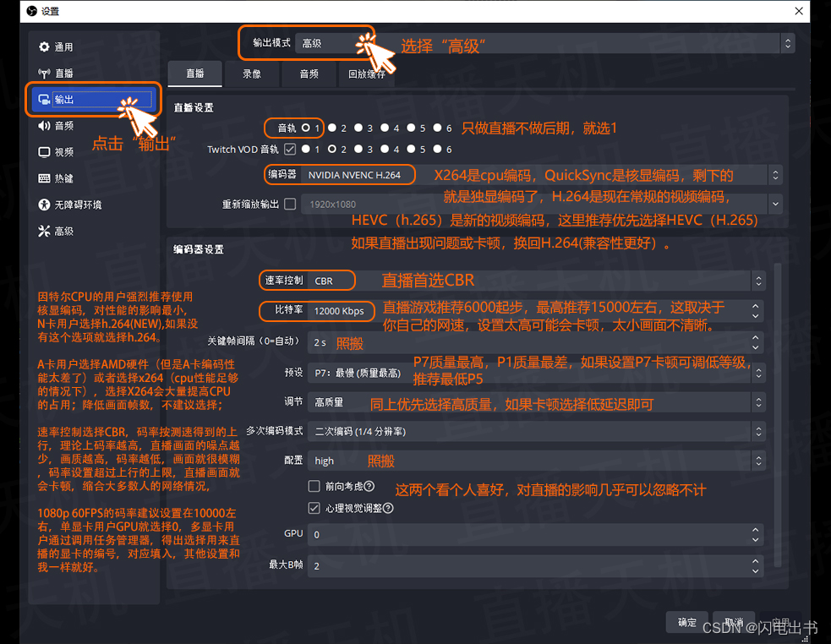Screen dimensions: 831x644
Task: Switch to the 录像 recording tab
Action: tap(252, 74)
